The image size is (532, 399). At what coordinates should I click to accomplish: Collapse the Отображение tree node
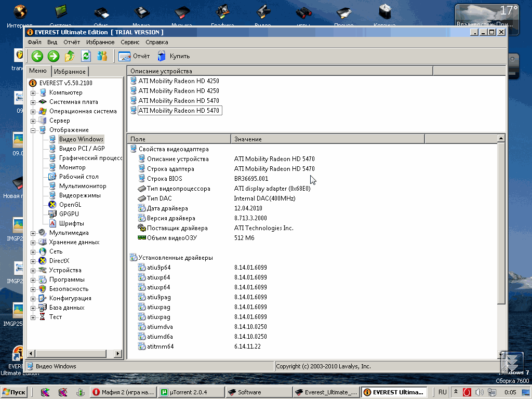click(x=33, y=130)
